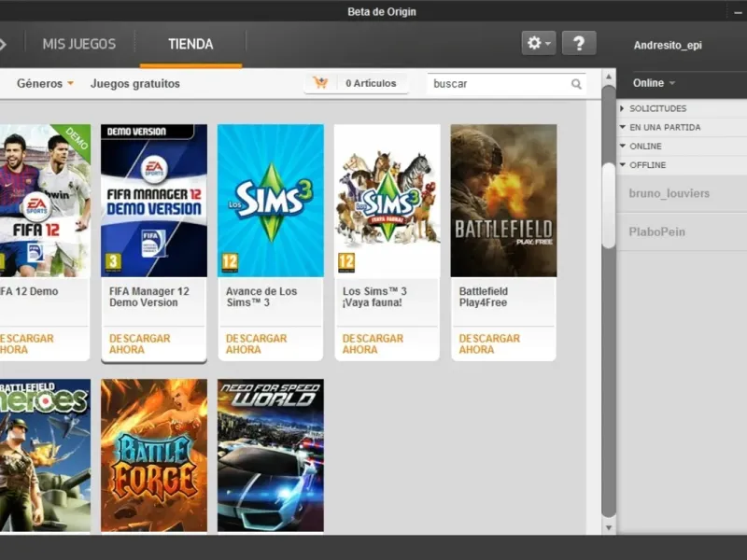Switch to the Mis Juegos tab
747x560 pixels.
tap(79, 44)
